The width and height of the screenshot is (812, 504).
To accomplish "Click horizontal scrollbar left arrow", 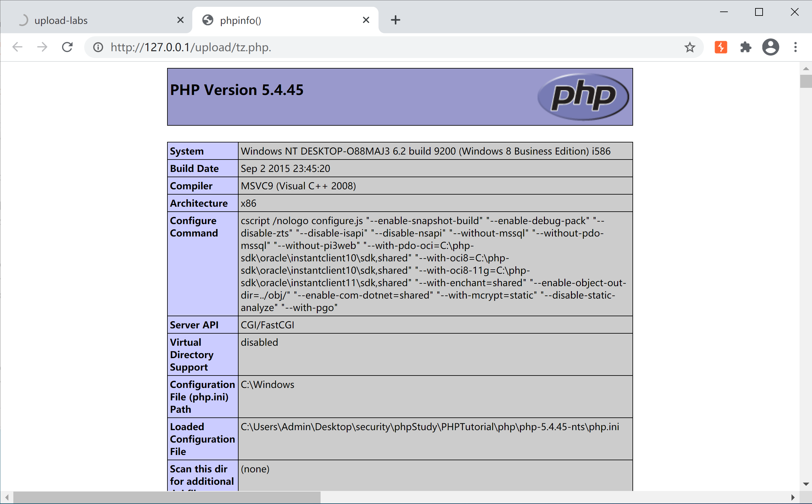I will click(7, 497).
